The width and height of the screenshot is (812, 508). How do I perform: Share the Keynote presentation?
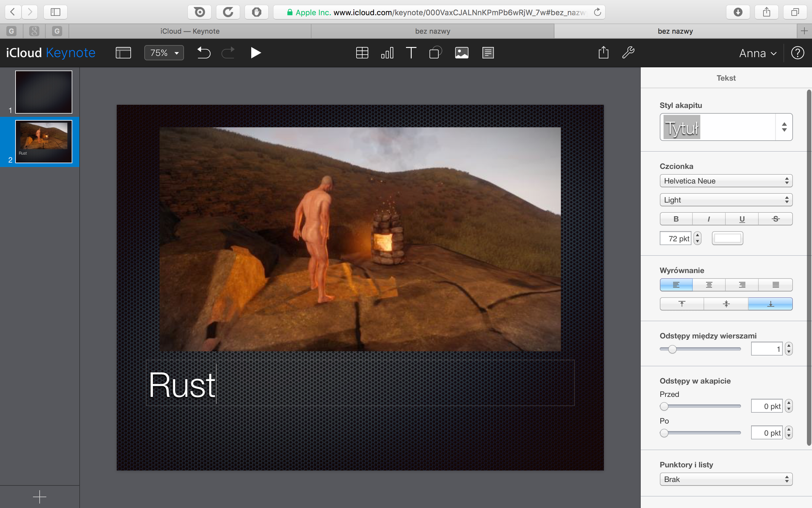(603, 53)
